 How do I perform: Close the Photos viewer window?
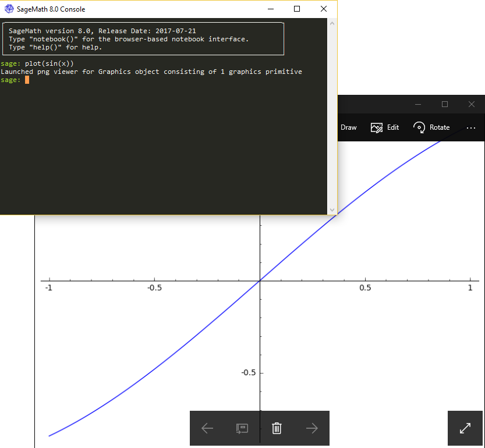click(472, 104)
